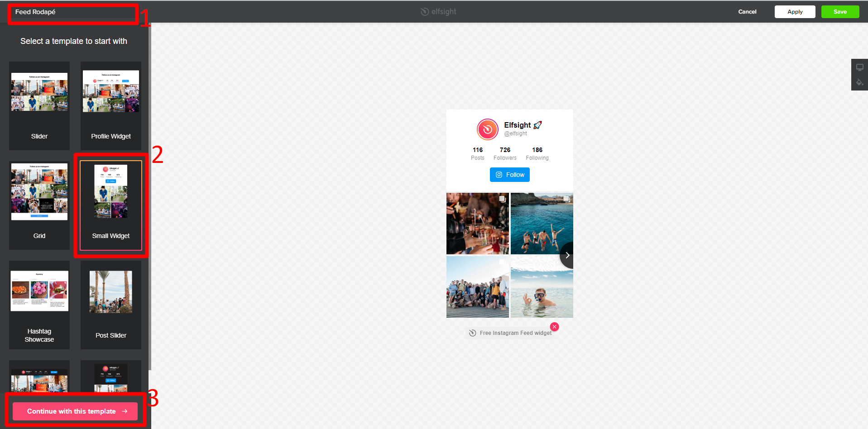Click Continue with this template button
This screenshot has width=868, height=429.
click(75, 411)
